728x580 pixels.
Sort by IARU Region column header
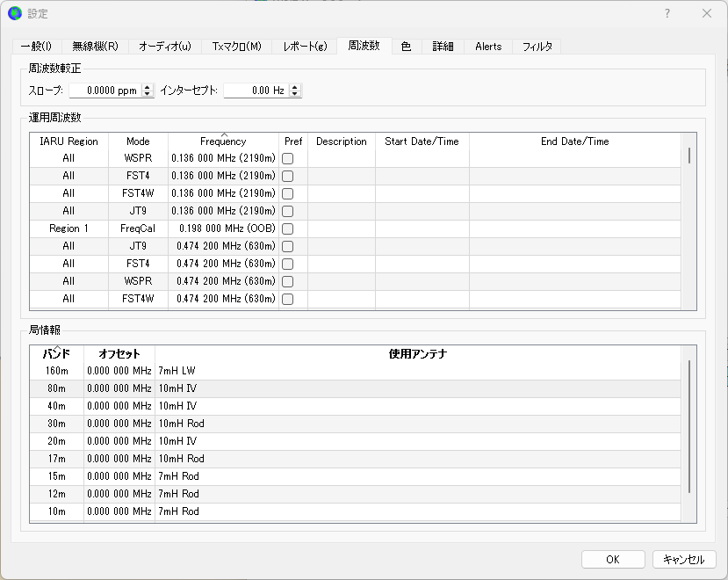[68, 141]
